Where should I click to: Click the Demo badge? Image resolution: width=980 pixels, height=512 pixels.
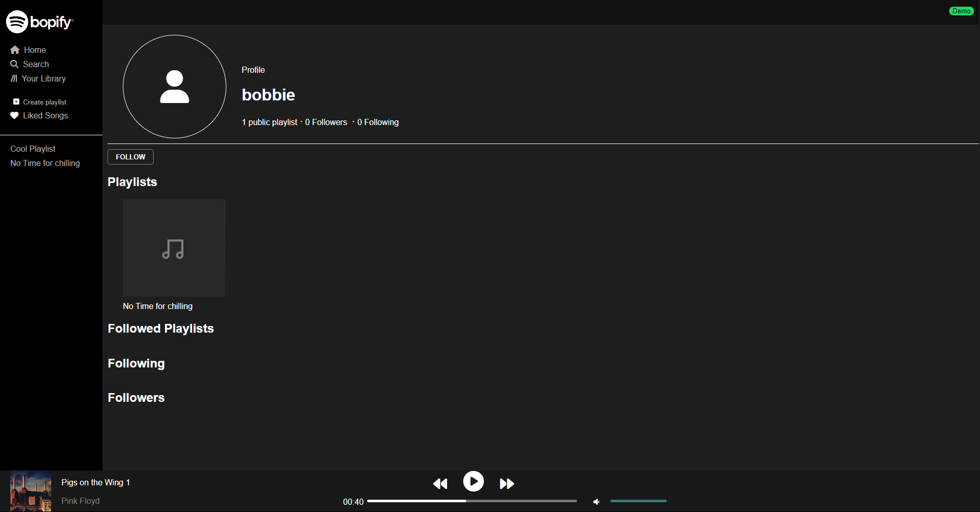961,11
